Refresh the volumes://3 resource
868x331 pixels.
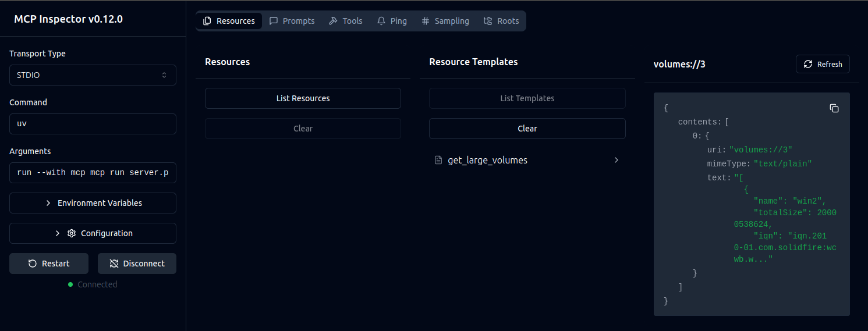coord(823,64)
